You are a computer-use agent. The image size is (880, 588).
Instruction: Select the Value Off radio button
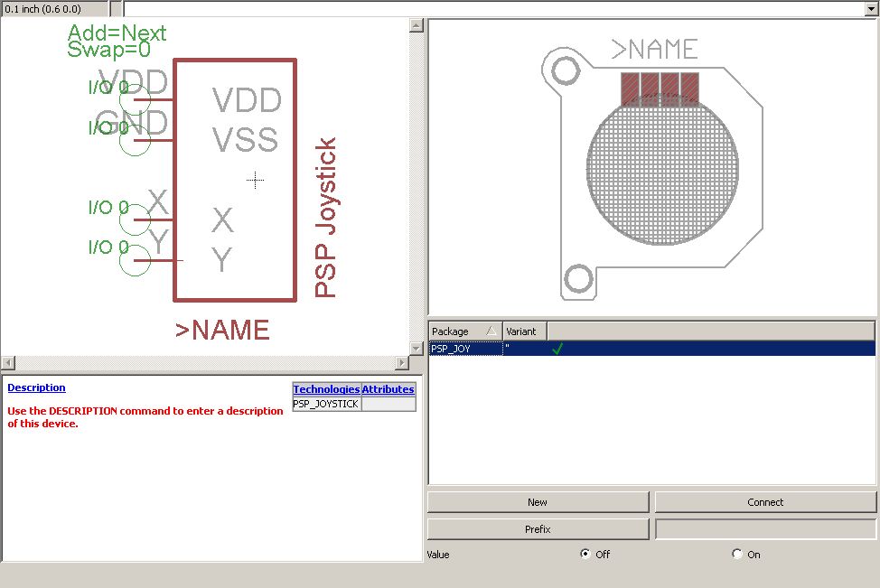point(585,554)
